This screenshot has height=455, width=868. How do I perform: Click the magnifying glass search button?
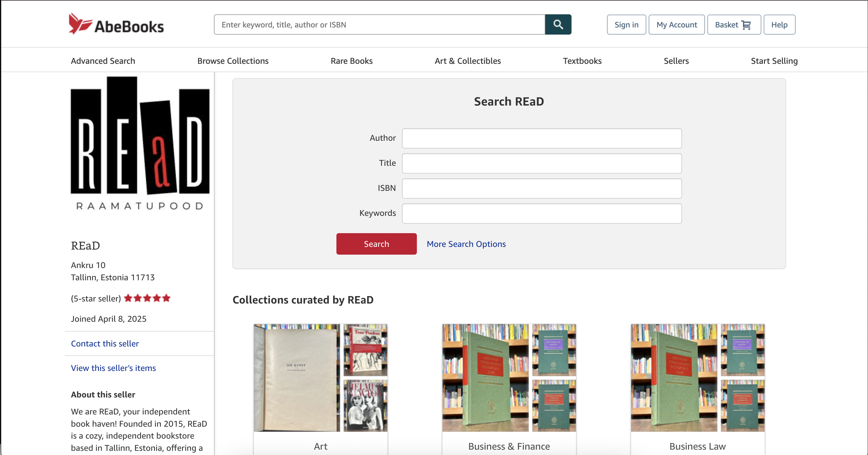tap(558, 25)
